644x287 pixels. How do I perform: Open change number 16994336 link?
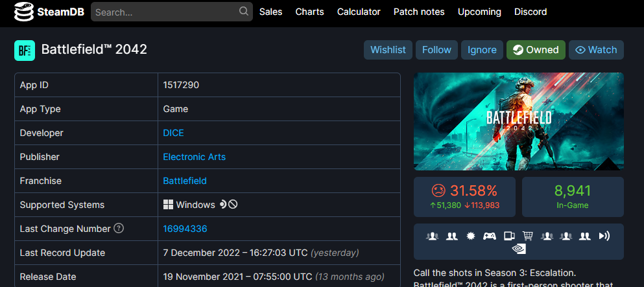tap(185, 229)
